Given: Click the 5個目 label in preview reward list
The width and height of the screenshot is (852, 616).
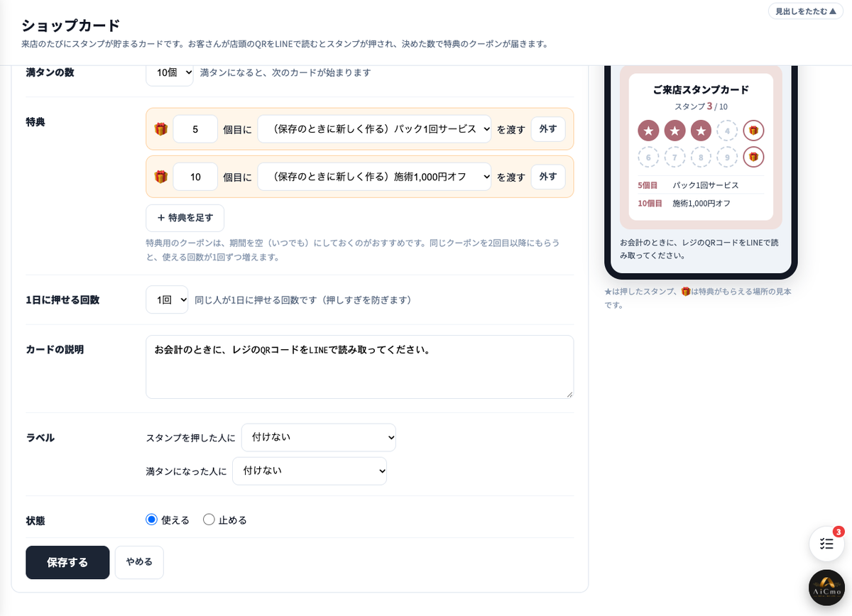Looking at the screenshot, I should point(648,185).
